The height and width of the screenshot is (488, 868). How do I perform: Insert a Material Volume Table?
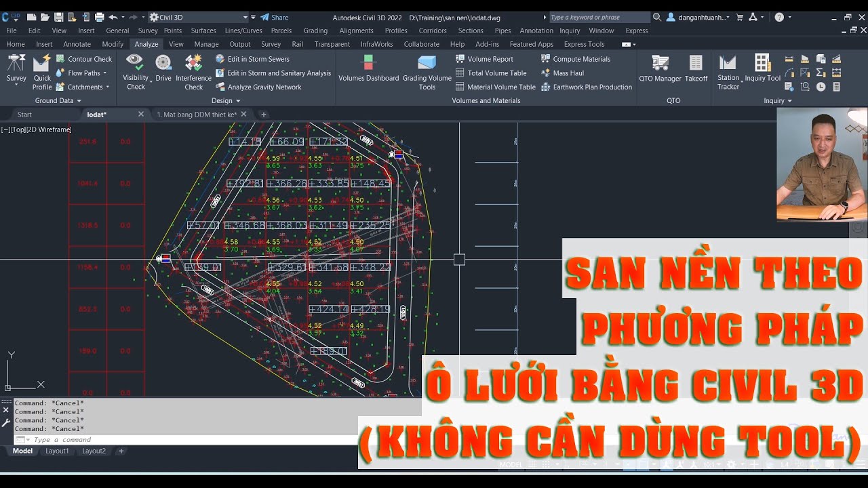pyautogui.click(x=496, y=87)
